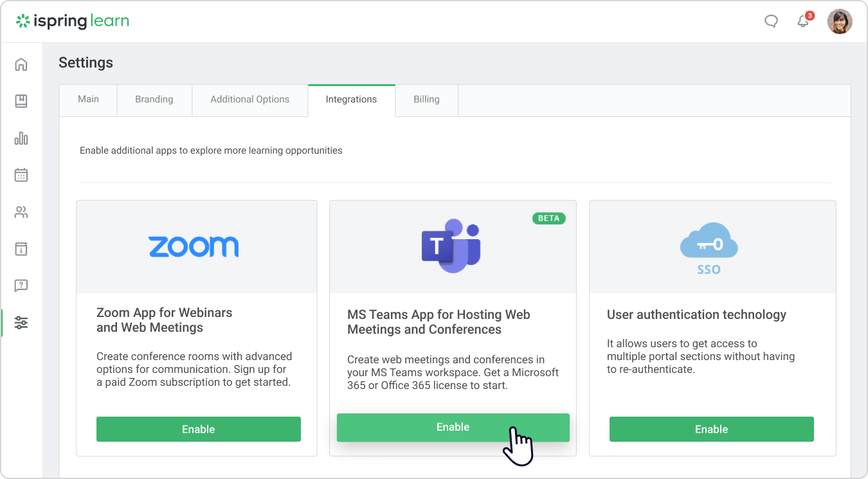Go to Home in sidebar
The width and height of the screenshot is (868, 479).
(21, 64)
